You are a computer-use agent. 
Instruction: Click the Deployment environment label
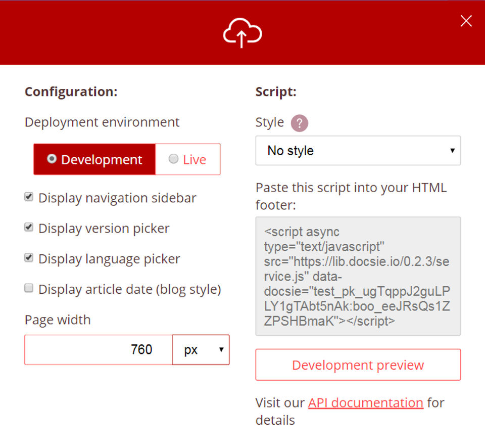[x=102, y=122]
